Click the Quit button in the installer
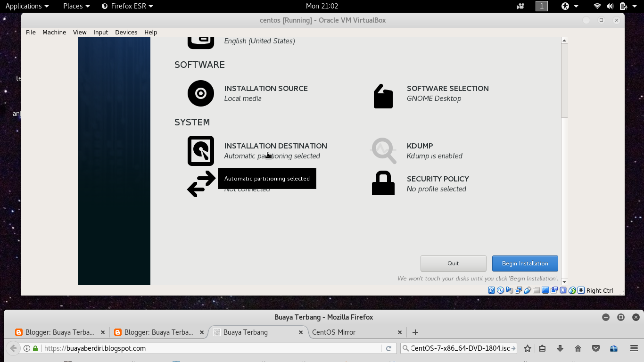The image size is (644, 362). coord(453,263)
